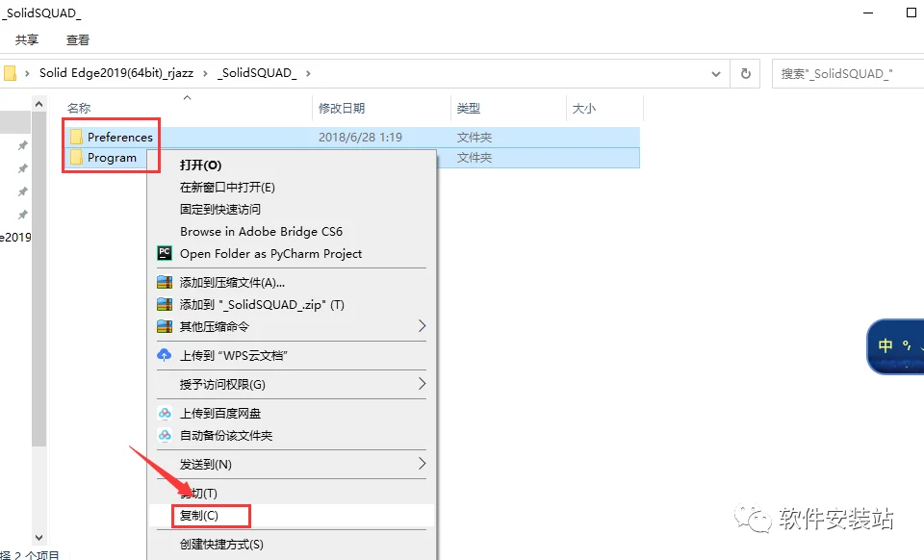Sort by the 修改日期 column header

tap(341, 108)
